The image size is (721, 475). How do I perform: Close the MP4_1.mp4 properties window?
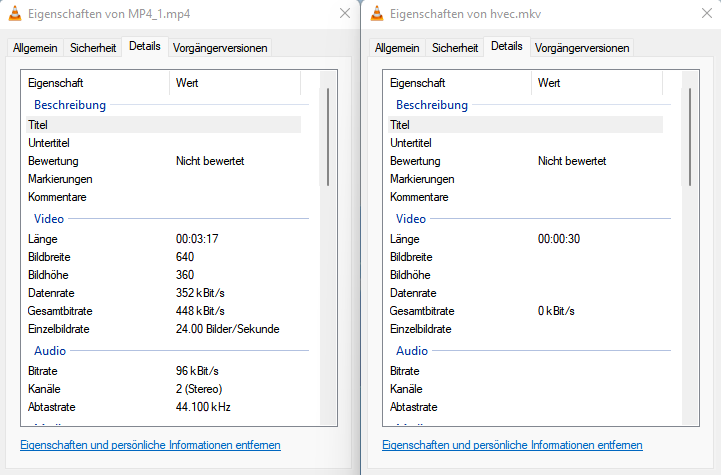345,14
